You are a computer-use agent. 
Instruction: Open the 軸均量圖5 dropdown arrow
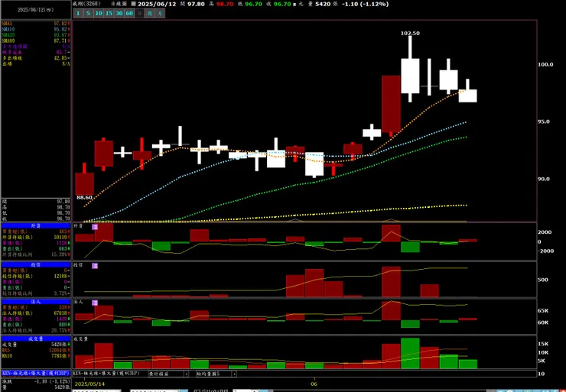coord(234,374)
